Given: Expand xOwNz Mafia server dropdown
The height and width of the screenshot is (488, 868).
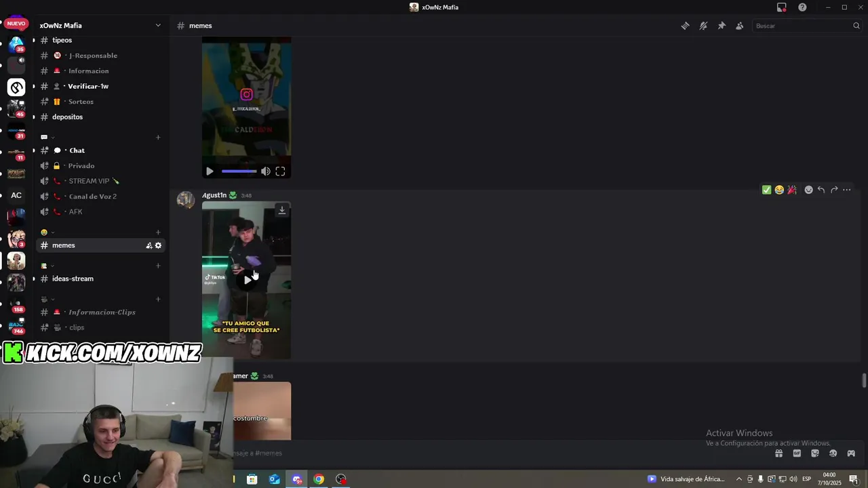Looking at the screenshot, I should pos(158,26).
